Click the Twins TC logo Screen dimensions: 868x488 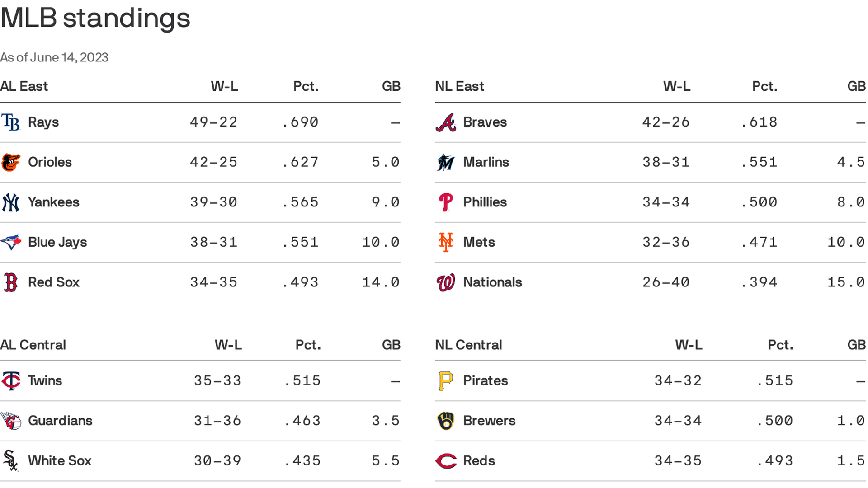coord(11,381)
